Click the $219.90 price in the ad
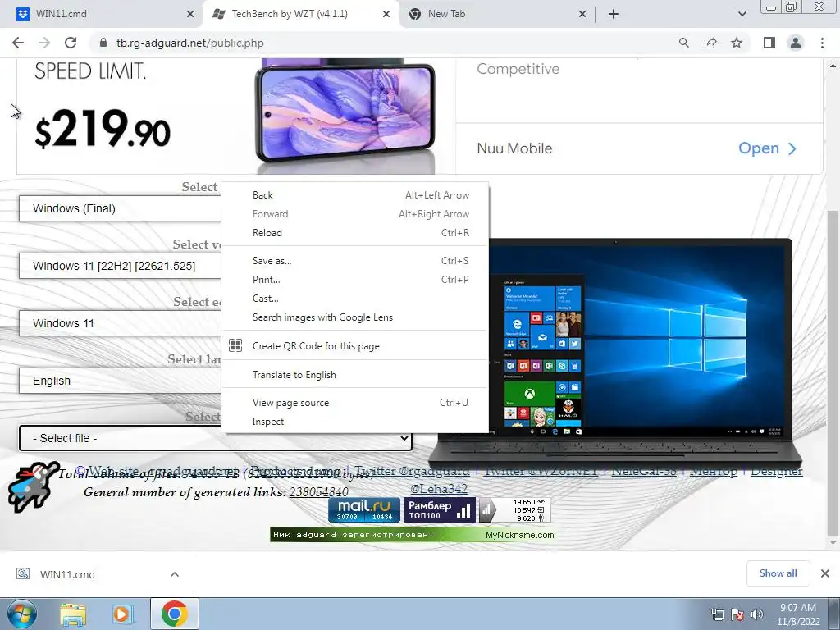This screenshot has width=840, height=630. [x=103, y=129]
